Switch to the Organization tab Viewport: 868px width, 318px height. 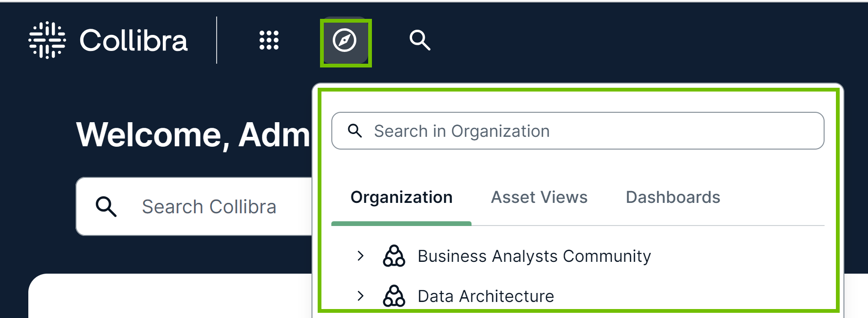tap(401, 197)
